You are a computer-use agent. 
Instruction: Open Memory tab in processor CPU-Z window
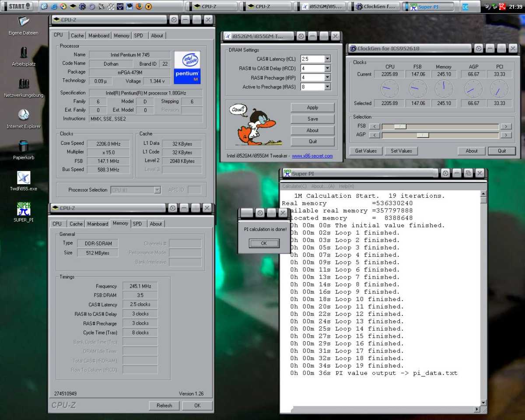point(122,35)
